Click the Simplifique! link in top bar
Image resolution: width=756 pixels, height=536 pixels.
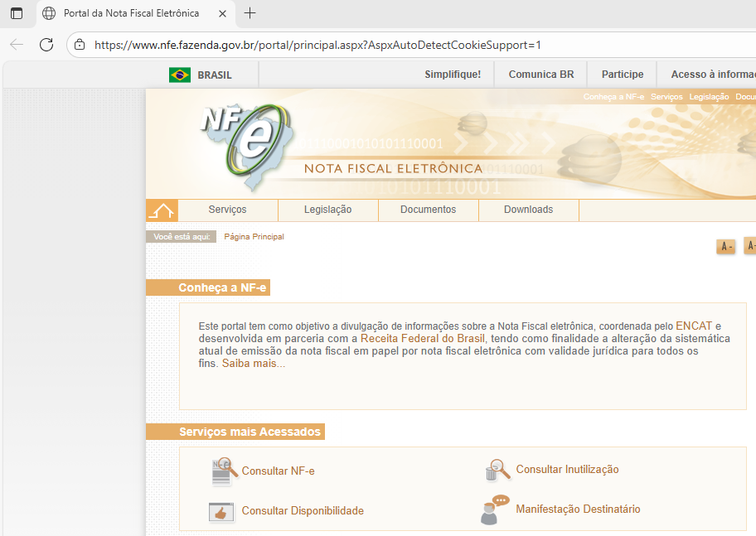tap(453, 75)
